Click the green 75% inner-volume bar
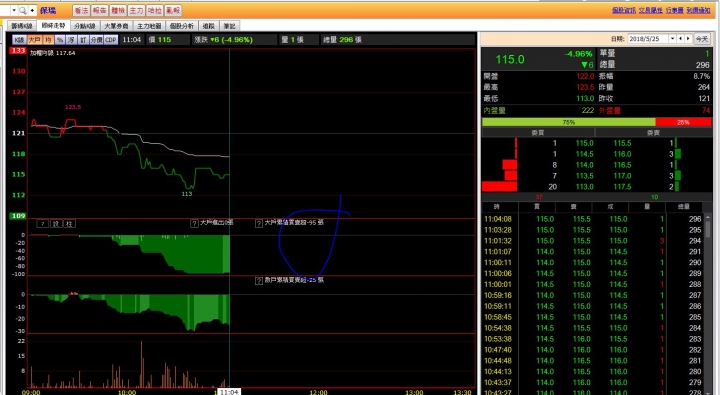The image size is (720, 395). [568, 122]
